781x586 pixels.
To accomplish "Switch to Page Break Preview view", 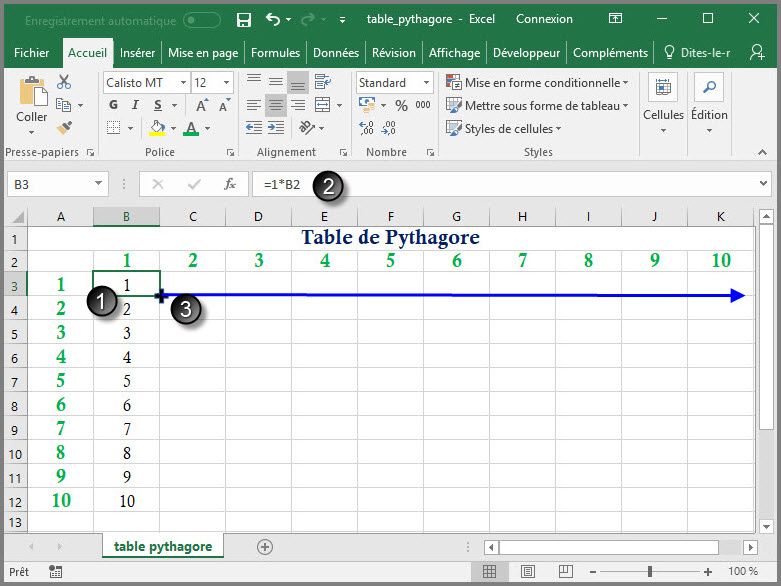I will click(565, 572).
